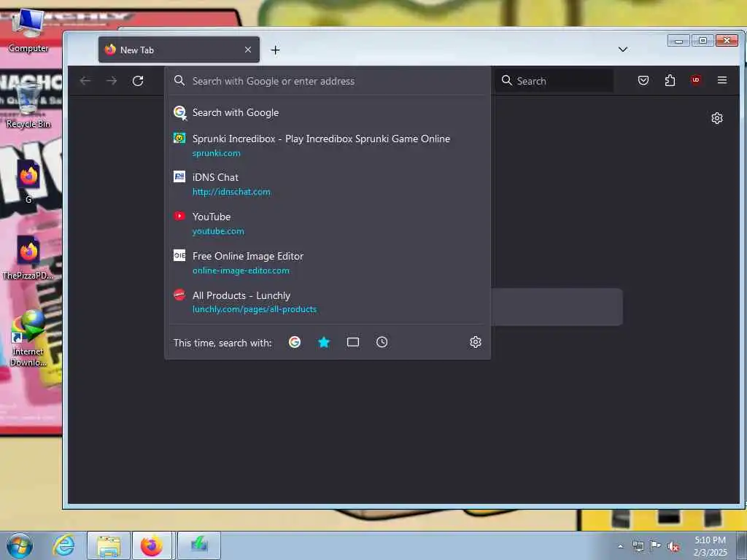Click the sprunki.com URL text
747x560 pixels.
point(216,153)
